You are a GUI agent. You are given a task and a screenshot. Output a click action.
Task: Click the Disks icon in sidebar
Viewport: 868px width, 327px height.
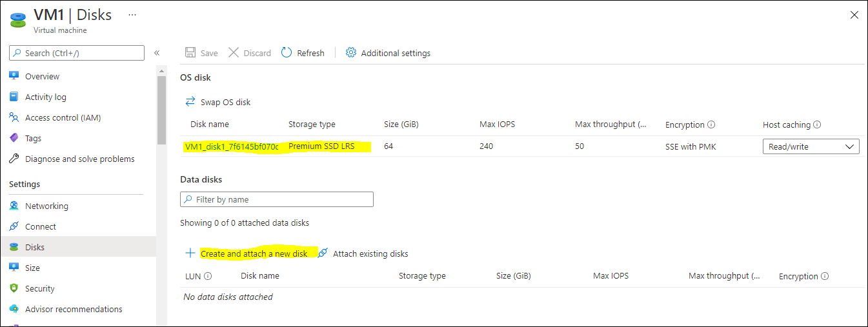tap(14, 247)
